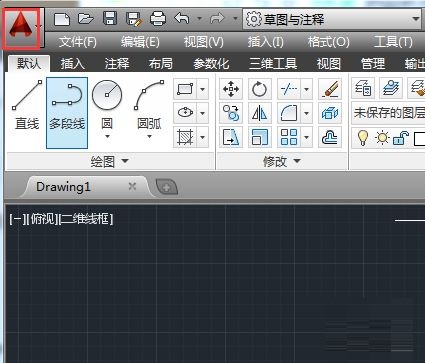Screen dimensions: 425x363
Task: Expand the hatch tool dropdown arrow
Action: 203,137
